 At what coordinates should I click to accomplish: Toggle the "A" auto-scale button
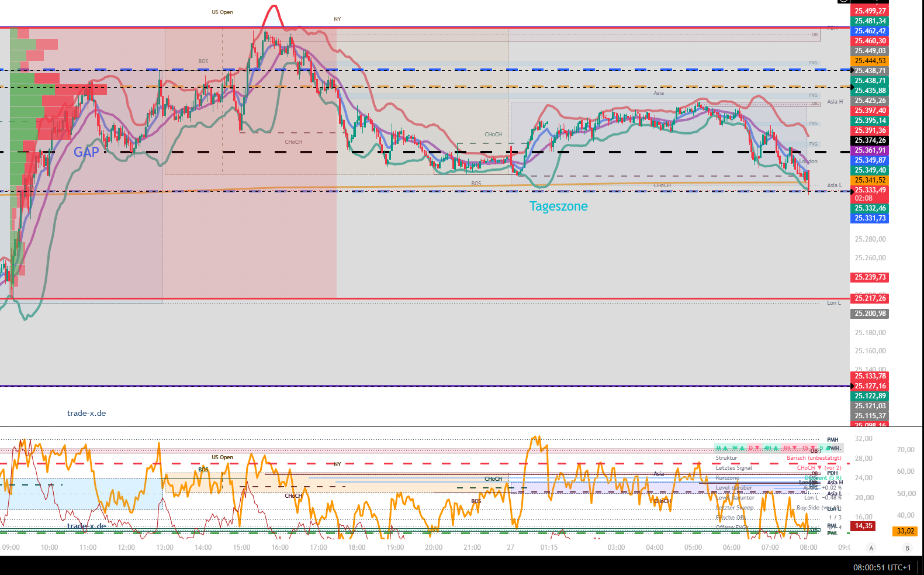[871, 548]
